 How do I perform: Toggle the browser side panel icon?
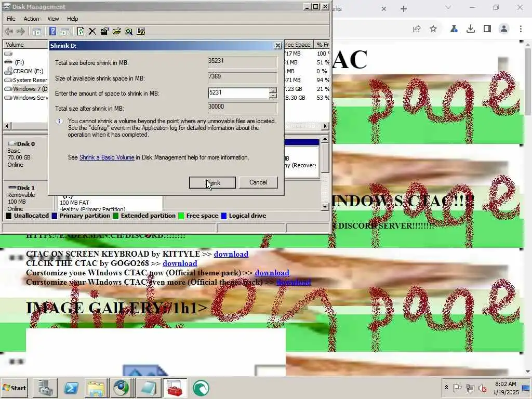pos(487,29)
